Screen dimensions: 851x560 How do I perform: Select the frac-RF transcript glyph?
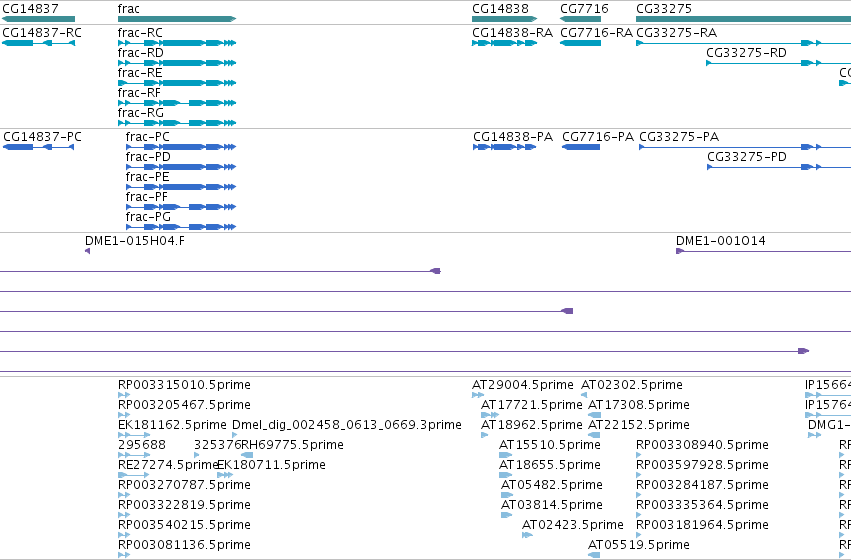[177, 103]
